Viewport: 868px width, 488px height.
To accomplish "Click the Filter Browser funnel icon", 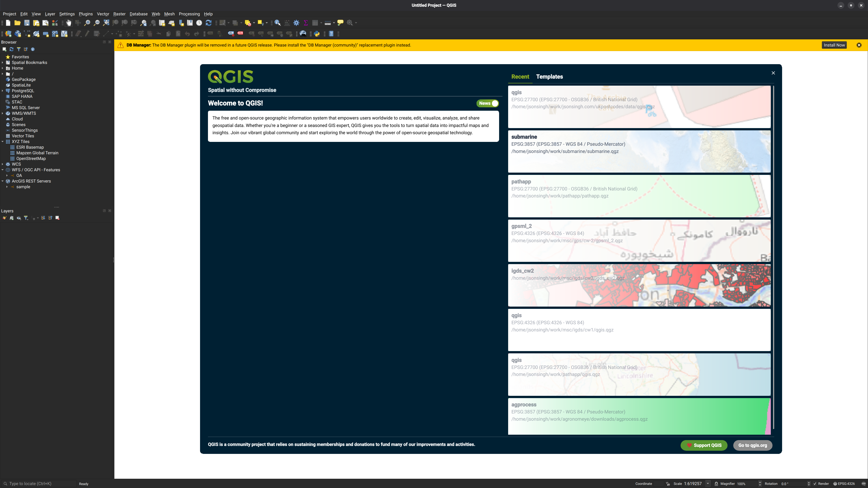I will pyautogui.click(x=19, y=49).
